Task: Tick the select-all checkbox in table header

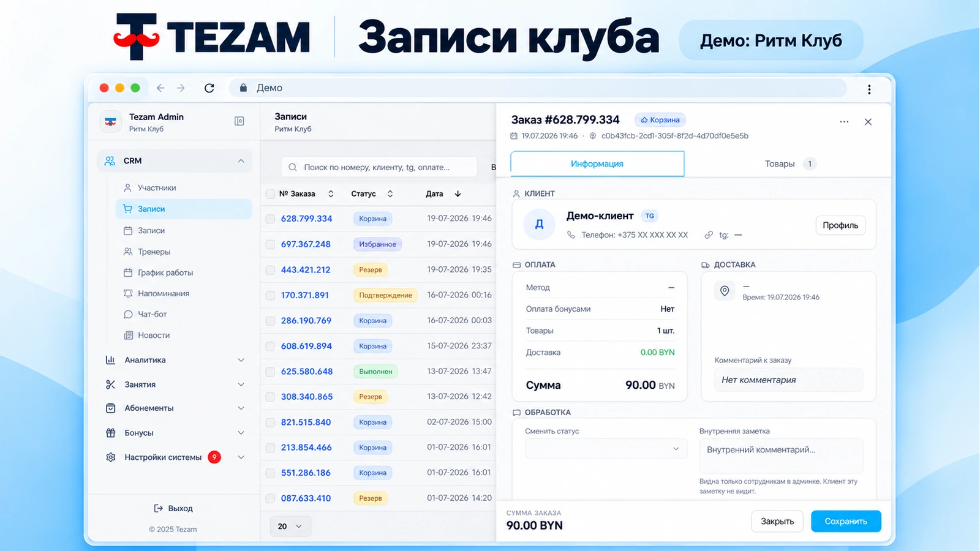Action: pyautogui.click(x=270, y=194)
